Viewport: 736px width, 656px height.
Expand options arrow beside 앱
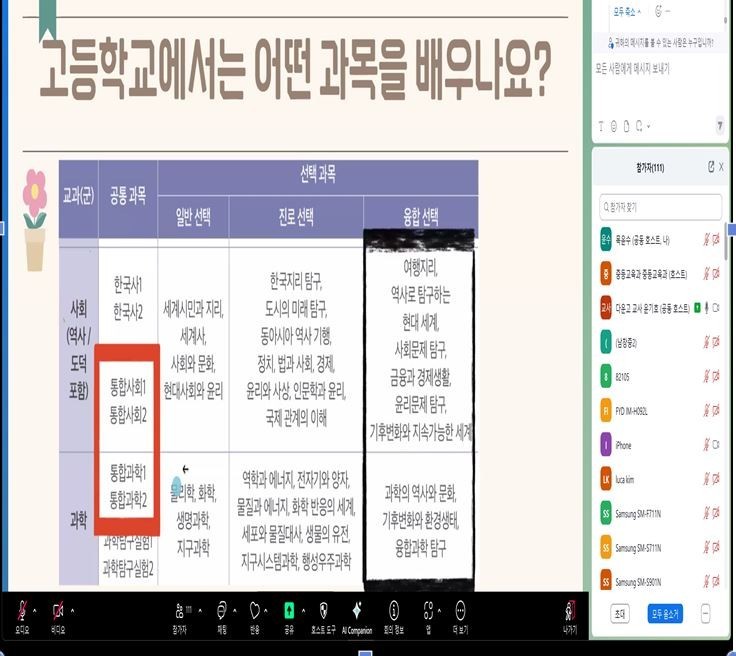pyautogui.click(x=439, y=611)
